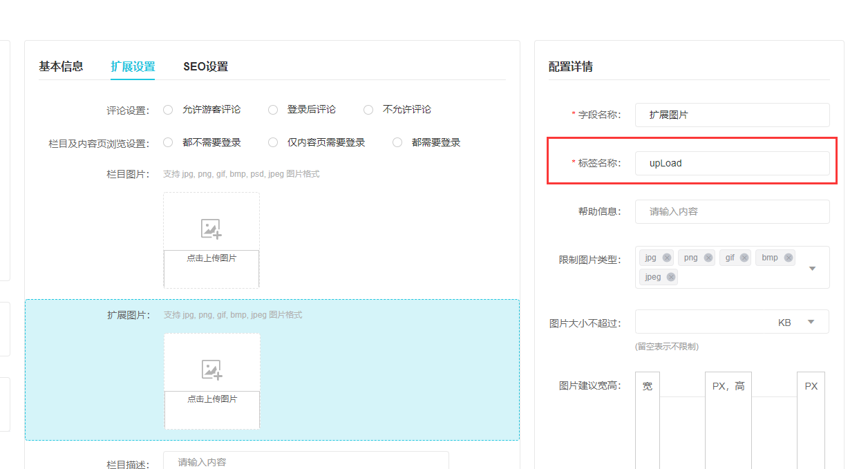Viewport: 868px width, 469px height.
Task: Expand the 限制图片类型 dropdown arrow
Action: point(813,268)
